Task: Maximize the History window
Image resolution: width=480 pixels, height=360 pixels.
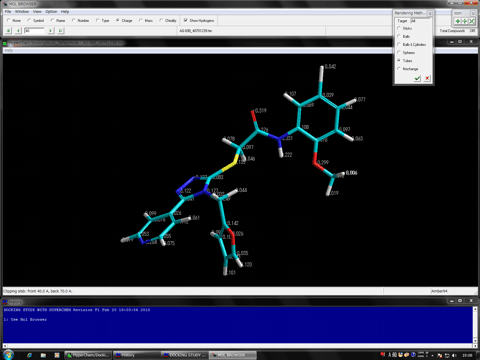Action: [x=460, y=301]
